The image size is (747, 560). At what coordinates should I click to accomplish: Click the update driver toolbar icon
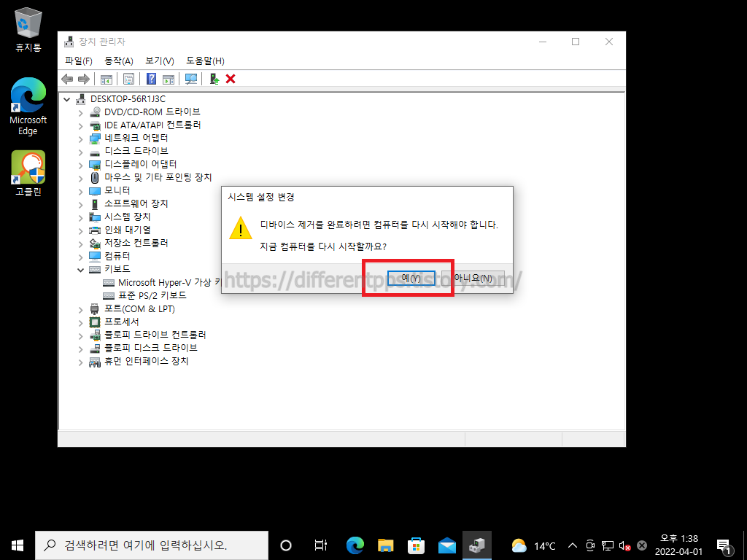coord(214,79)
